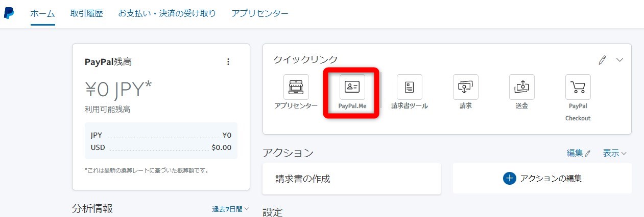The width and height of the screenshot is (644, 217).
Task: Open the アプリセンター quick link icon
Action: click(x=296, y=87)
